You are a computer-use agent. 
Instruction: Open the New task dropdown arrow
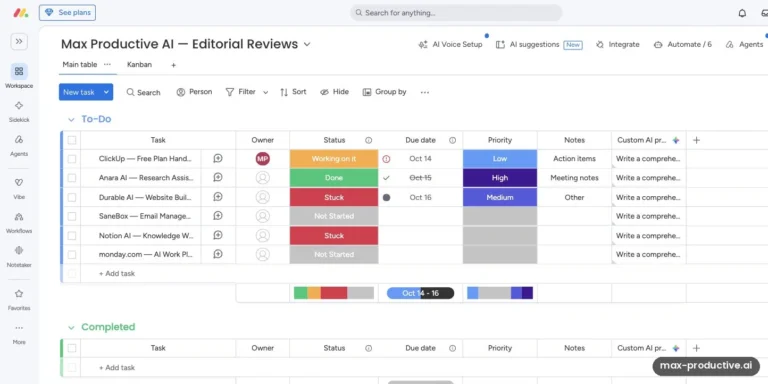106,92
